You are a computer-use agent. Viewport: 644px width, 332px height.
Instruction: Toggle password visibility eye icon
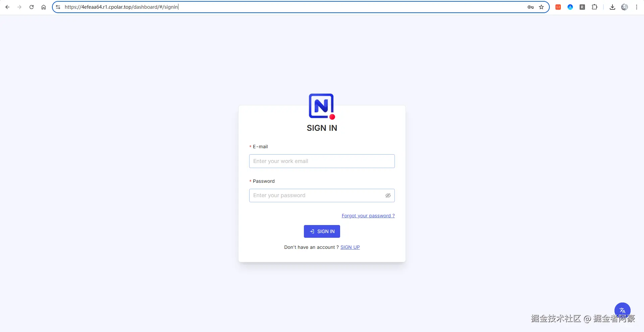click(x=388, y=196)
